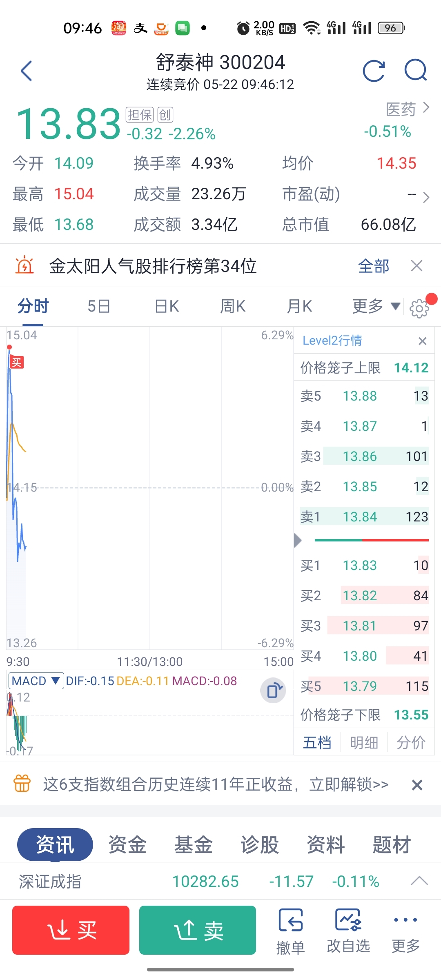Switch order book to 明细 view
441x980 pixels.
[364, 742]
